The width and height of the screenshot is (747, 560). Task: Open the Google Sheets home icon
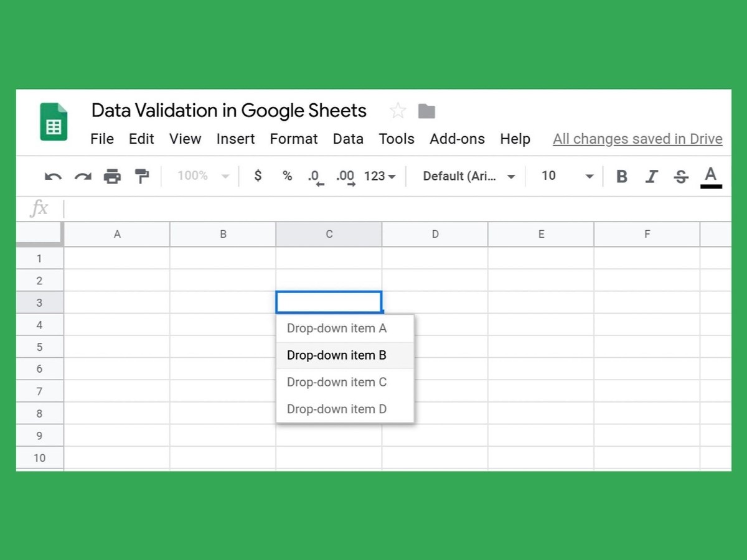[54, 121]
